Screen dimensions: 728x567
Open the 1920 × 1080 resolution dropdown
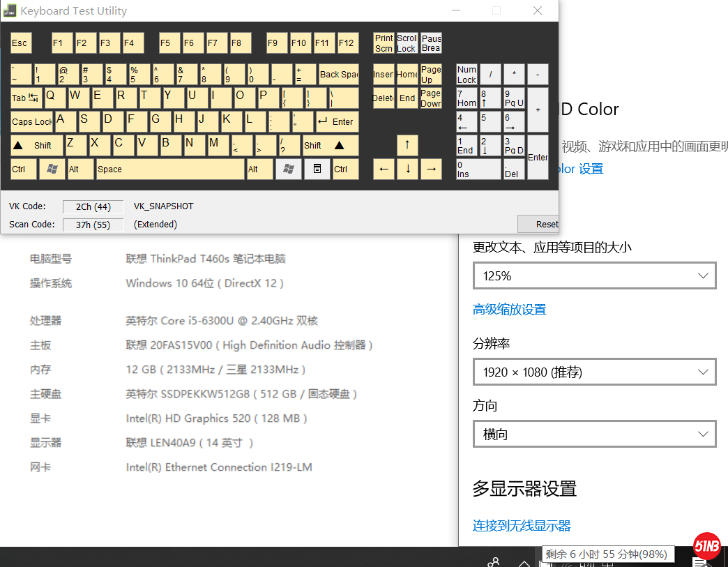tap(595, 372)
